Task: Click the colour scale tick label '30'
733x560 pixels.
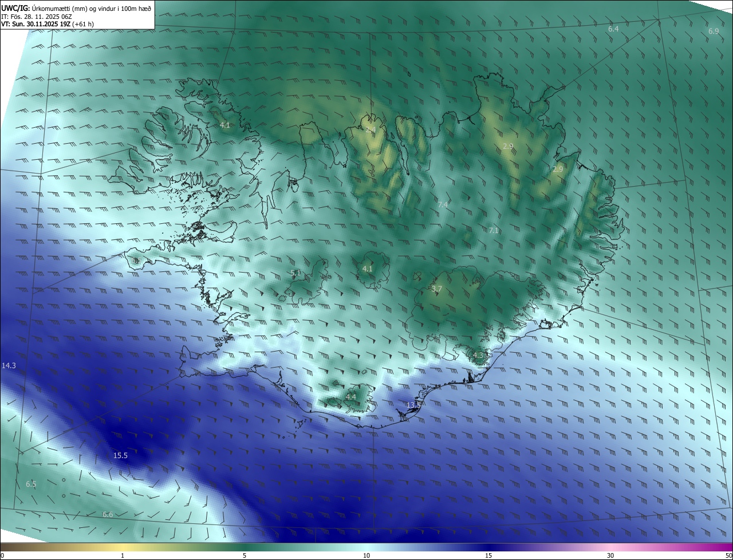Action: [610, 555]
